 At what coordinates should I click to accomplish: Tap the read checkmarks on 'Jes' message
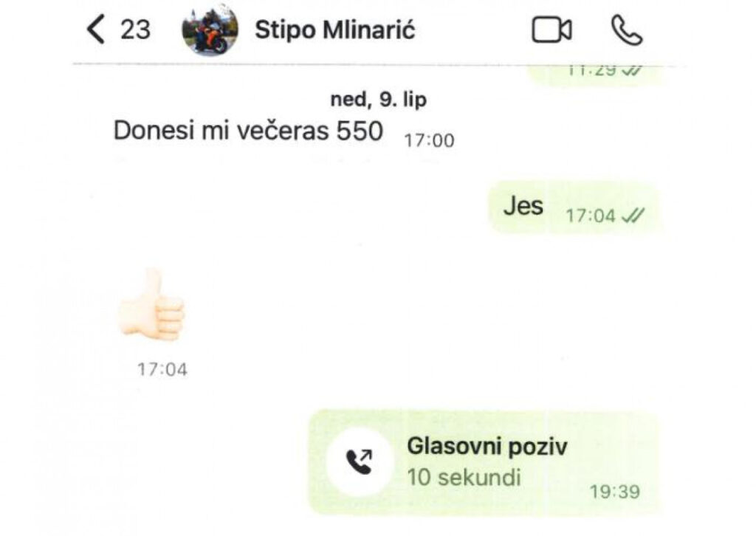pos(633,216)
